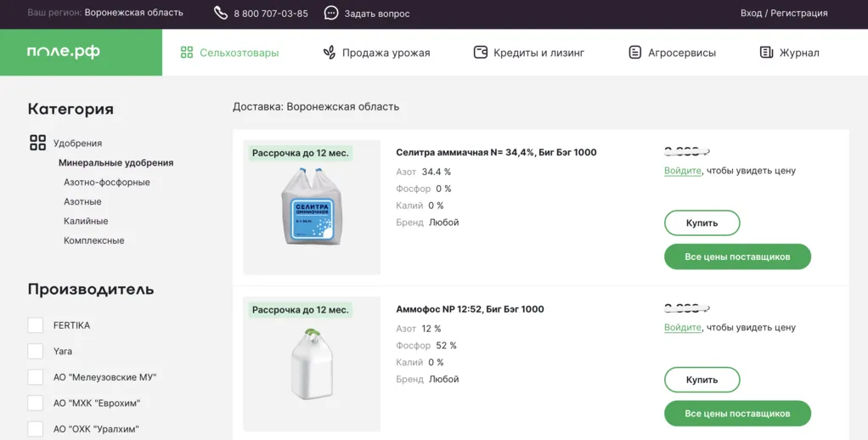Go to the Журнал section

pos(799,53)
